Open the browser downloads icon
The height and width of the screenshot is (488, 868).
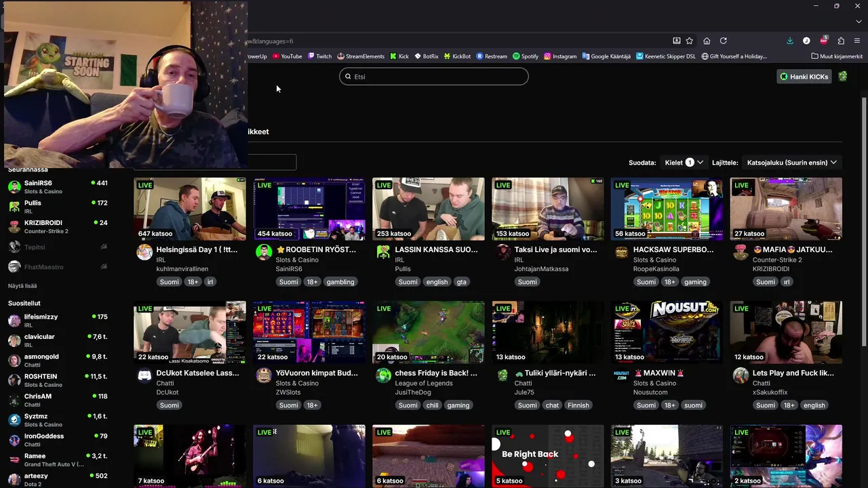[x=790, y=41]
